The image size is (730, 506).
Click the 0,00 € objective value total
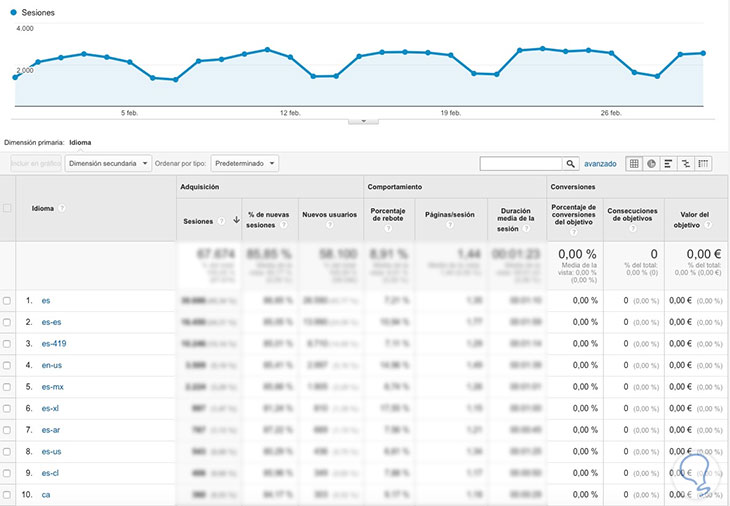click(x=703, y=254)
